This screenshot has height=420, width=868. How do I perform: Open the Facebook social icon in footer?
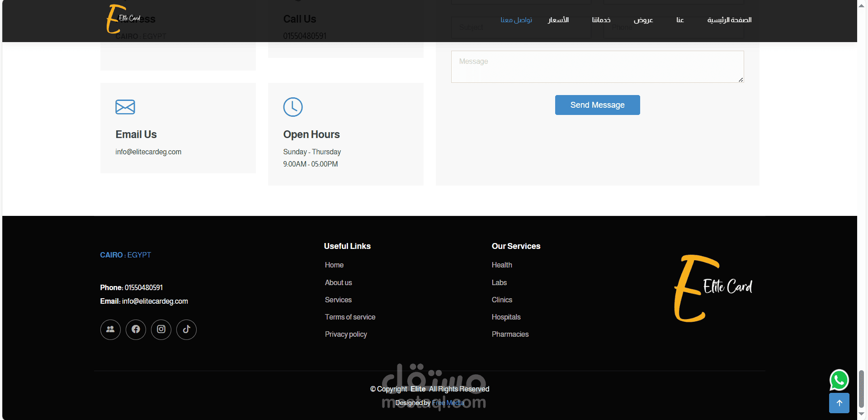[136, 329]
